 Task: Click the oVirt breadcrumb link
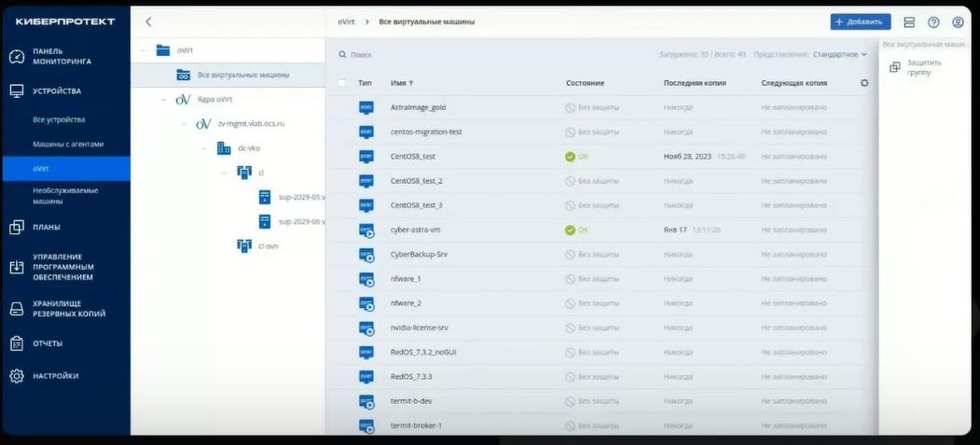coord(346,21)
